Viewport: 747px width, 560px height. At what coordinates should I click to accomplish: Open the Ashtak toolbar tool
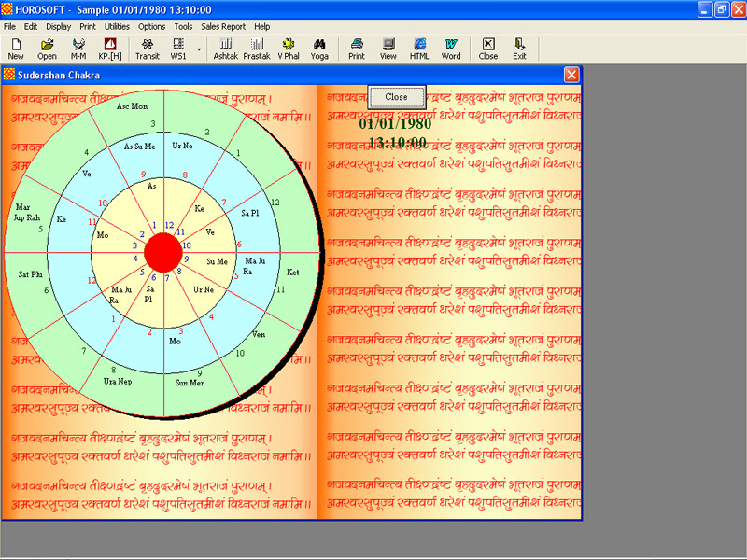226,49
